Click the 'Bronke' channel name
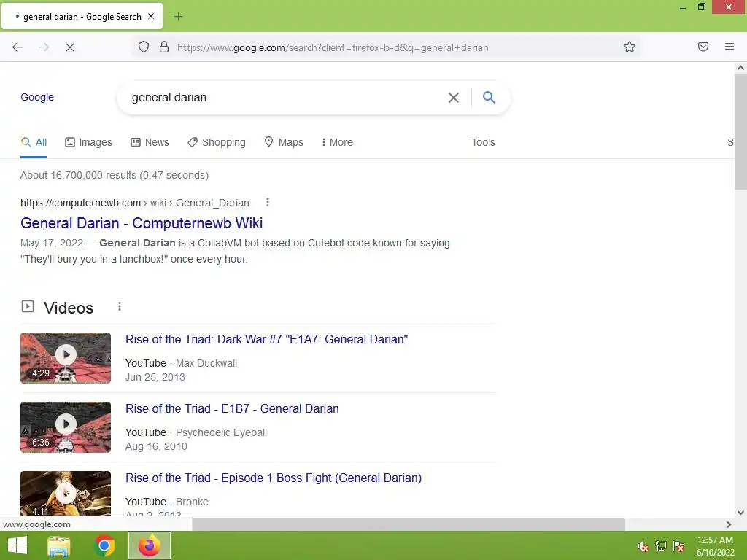 (192, 502)
